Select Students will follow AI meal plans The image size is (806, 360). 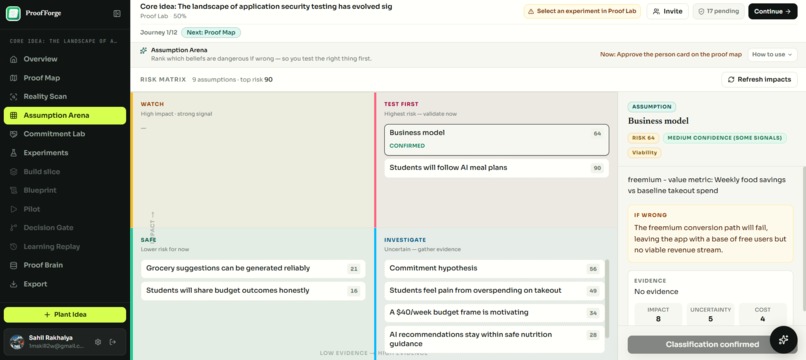[x=496, y=168]
